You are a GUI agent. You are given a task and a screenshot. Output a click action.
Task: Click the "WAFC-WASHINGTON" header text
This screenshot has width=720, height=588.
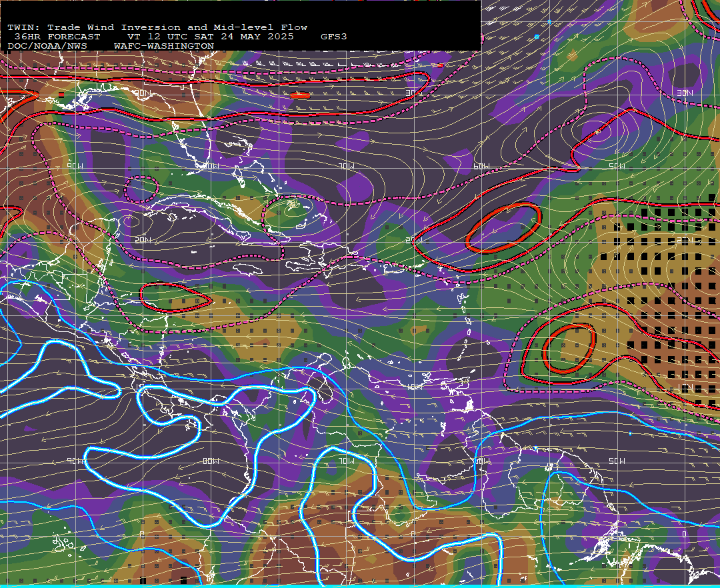point(164,47)
